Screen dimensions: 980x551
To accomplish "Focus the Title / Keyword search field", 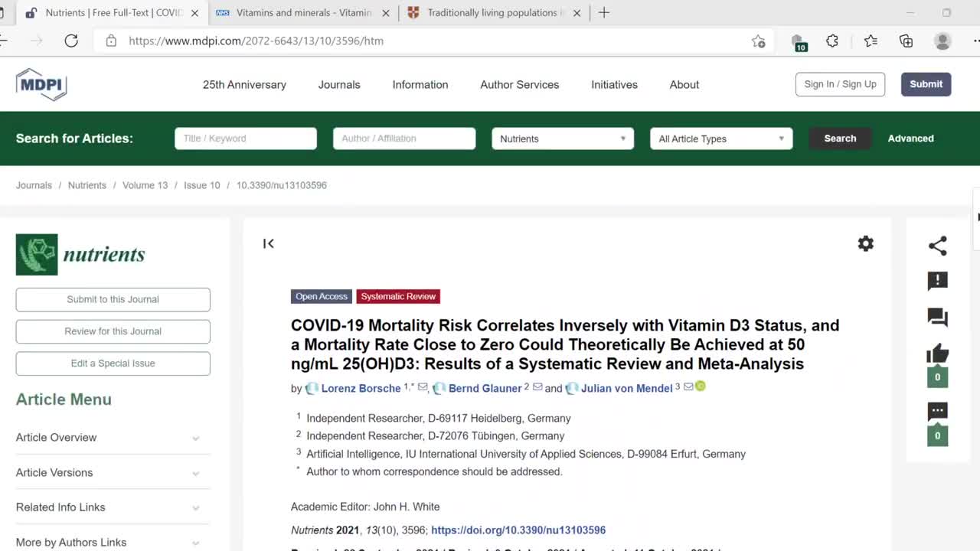I will [246, 139].
